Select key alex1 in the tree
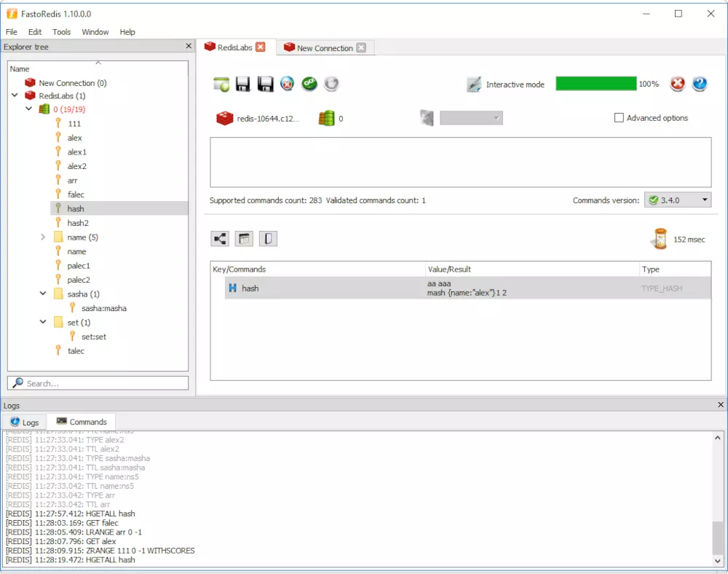This screenshot has height=574, width=728. 76,152
